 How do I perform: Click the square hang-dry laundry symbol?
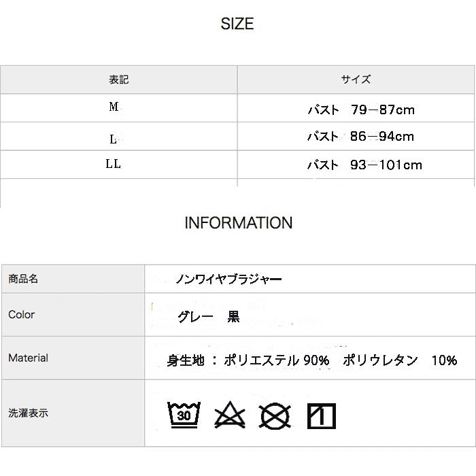tap(321, 415)
